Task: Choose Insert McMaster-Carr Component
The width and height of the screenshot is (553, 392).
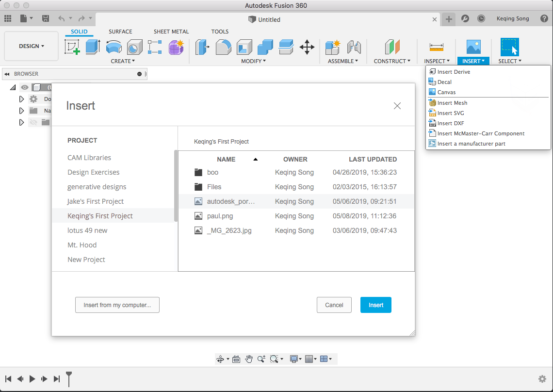Action: click(x=488, y=133)
